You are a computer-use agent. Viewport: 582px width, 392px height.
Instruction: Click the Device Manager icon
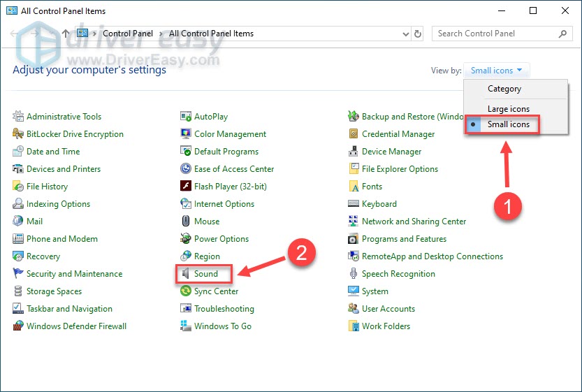coord(354,152)
